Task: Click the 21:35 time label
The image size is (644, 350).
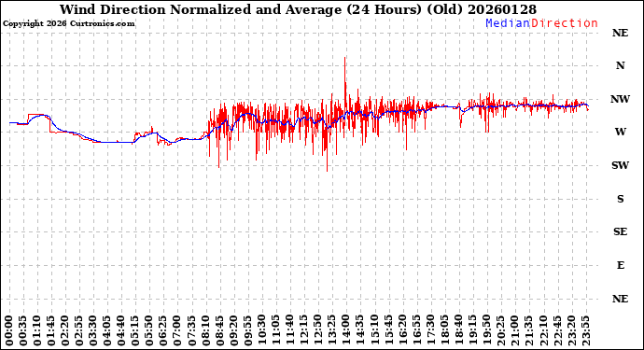Action: (529, 330)
